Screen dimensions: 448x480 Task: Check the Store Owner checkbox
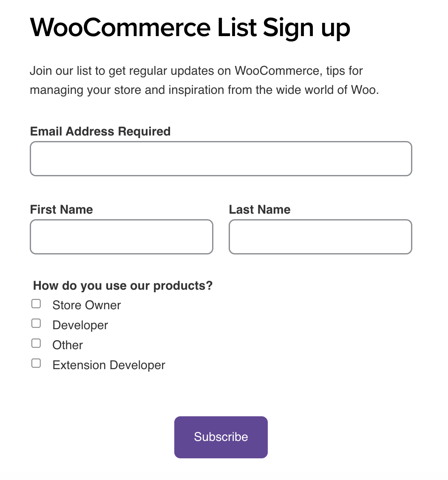pyautogui.click(x=36, y=303)
